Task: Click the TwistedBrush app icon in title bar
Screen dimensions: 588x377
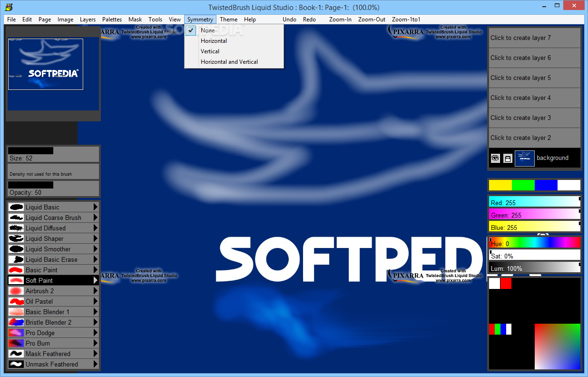Action: point(9,7)
